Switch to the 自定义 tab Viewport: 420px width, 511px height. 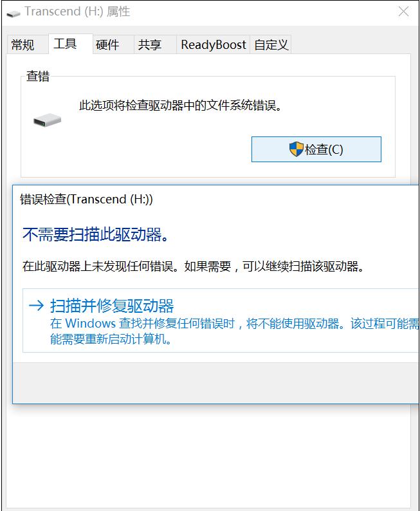tap(271, 44)
